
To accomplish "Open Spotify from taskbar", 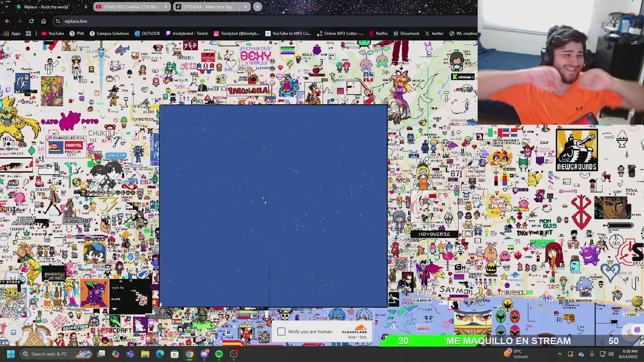I will [219, 354].
